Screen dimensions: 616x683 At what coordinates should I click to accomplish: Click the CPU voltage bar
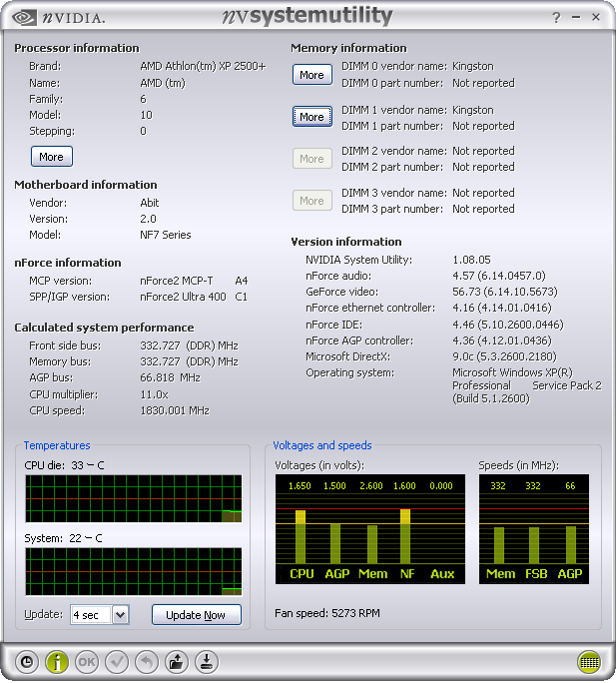click(301, 536)
